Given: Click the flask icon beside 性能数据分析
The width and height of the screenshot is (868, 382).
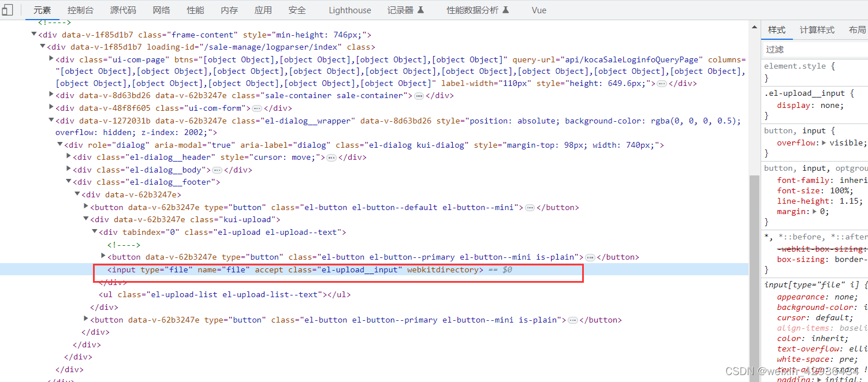Looking at the screenshot, I should pos(506,10).
